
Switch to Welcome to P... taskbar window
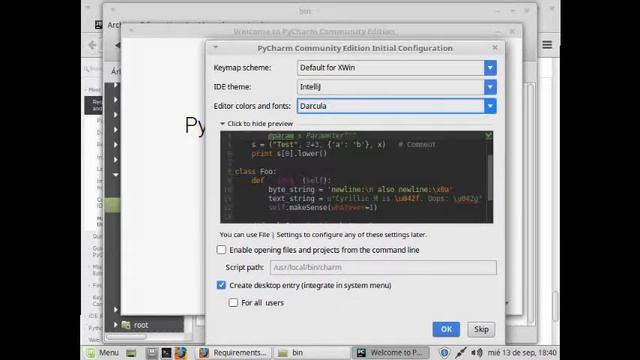tap(391, 353)
